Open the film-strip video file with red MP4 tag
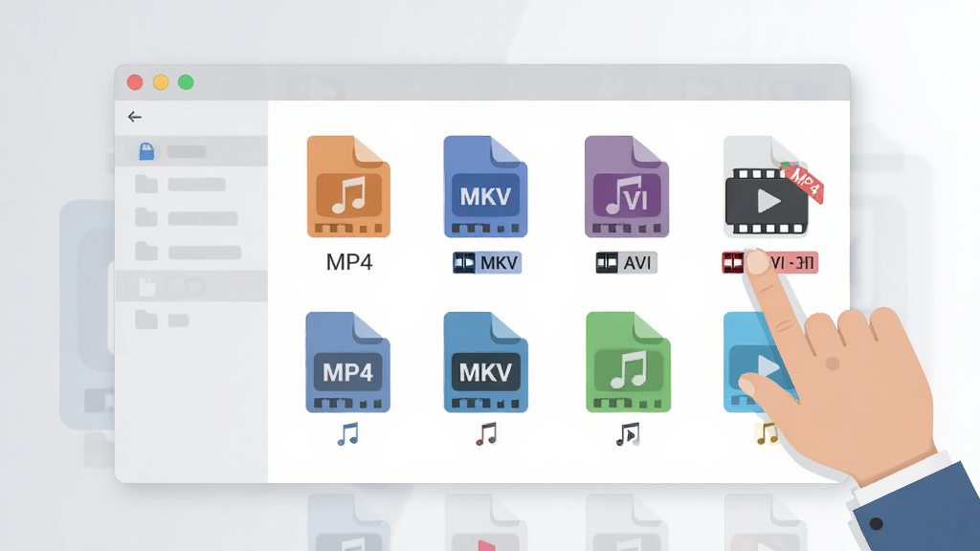 [772, 187]
